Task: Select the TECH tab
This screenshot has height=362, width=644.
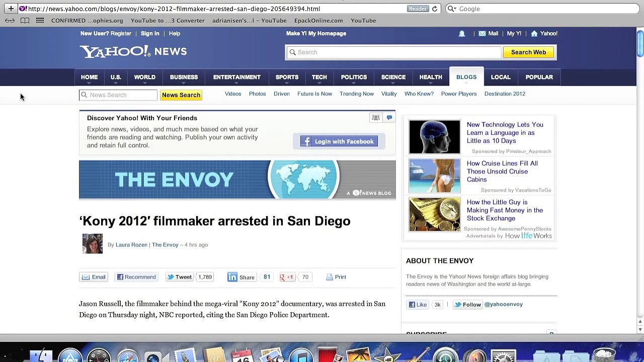Action: tap(319, 77)
